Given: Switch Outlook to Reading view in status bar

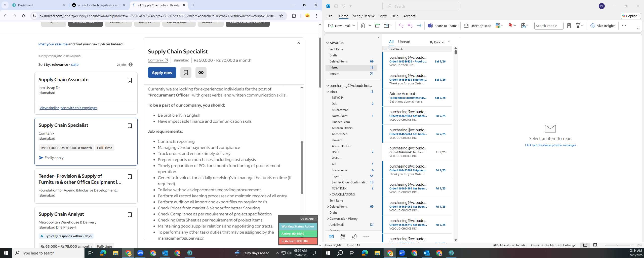Looking at the screenshot, I should pos(595,245).
